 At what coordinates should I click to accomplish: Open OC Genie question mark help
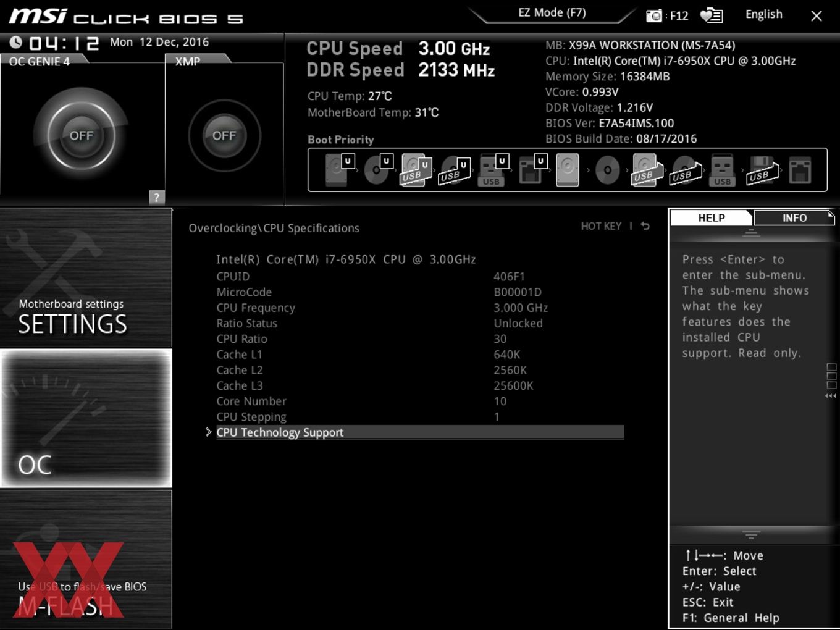coord(157,197)
